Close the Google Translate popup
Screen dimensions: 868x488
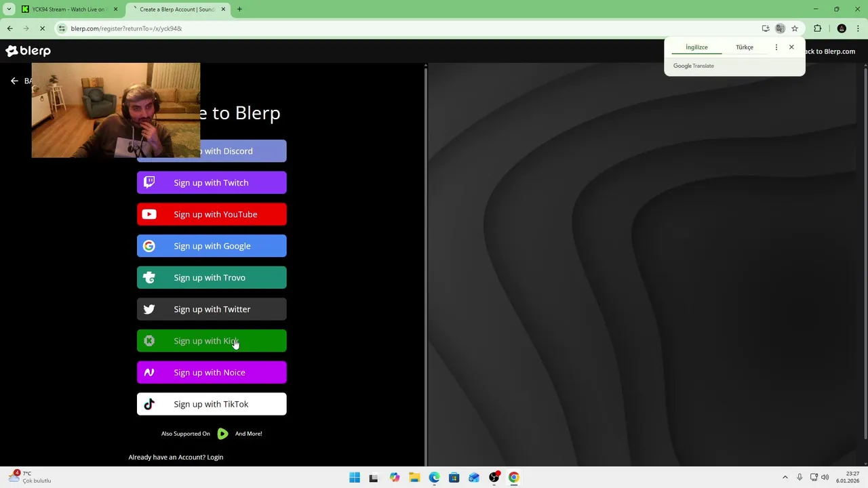click(791, 47)
